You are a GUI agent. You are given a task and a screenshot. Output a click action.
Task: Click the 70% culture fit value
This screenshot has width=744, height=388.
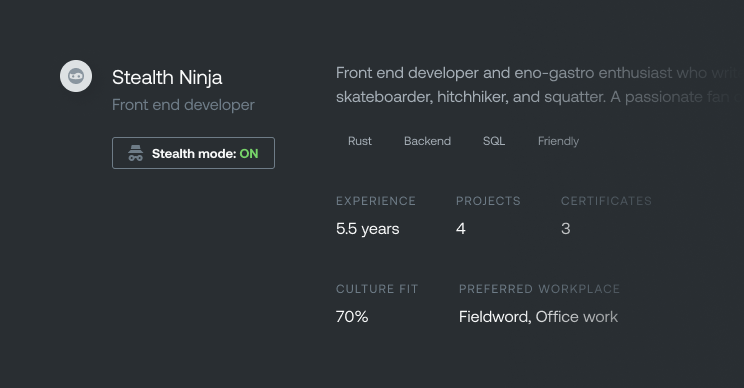[x=352, y=317]
